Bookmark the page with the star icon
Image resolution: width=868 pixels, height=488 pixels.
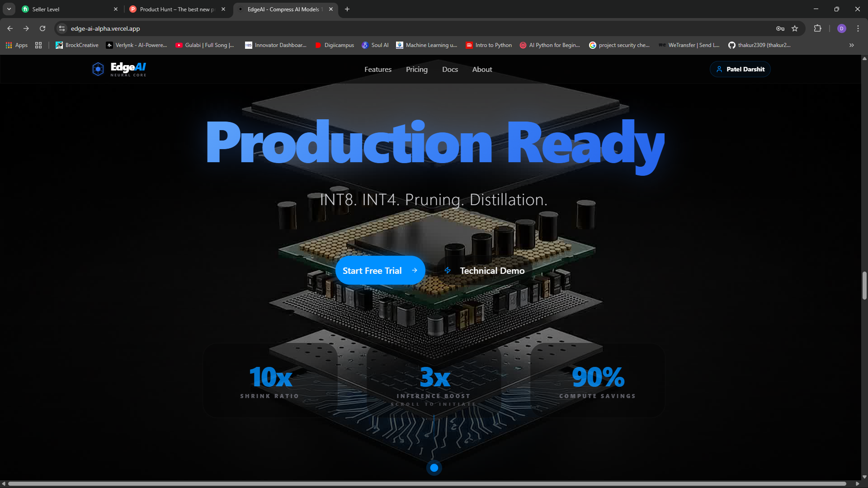tap(796, 28)
